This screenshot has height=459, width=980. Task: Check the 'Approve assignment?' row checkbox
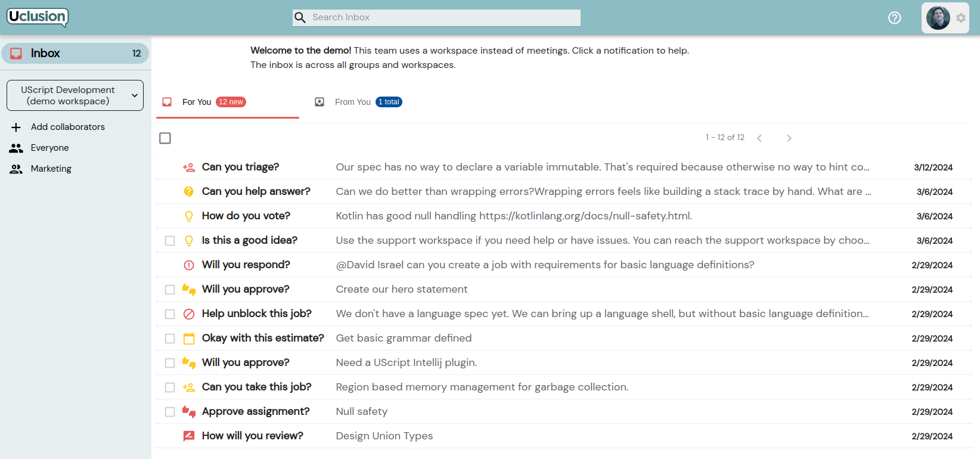(170, 412)
